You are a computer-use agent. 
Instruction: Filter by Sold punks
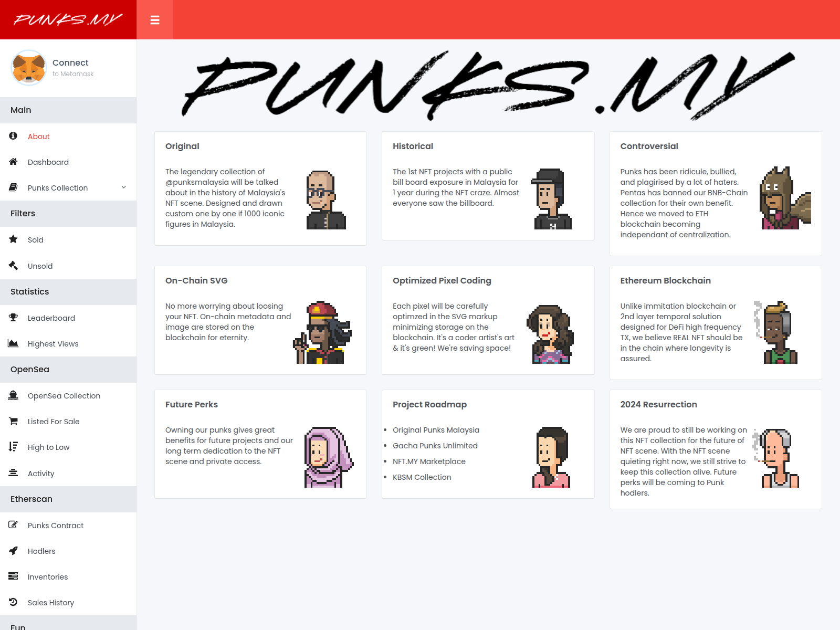point(68,240)
